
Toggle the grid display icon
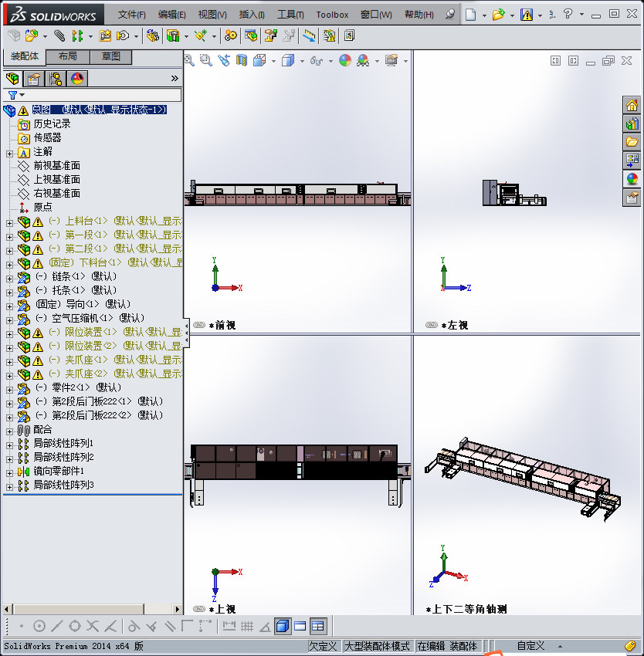(x=247, y=627)
